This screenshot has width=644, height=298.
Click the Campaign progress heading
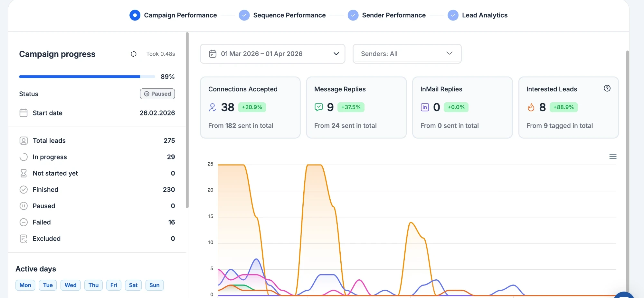point(57,54)
